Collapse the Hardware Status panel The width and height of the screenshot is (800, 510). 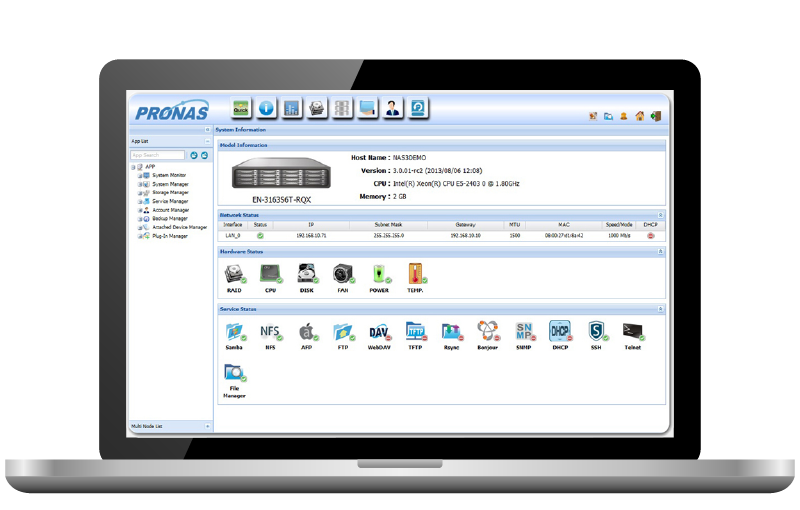[660, 252]
